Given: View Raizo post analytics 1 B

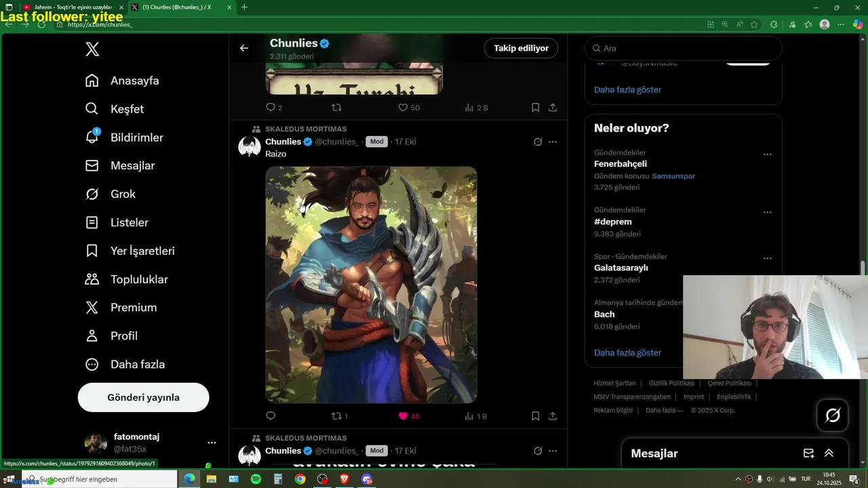Looking at the screenshot, I should coord(476,415).
